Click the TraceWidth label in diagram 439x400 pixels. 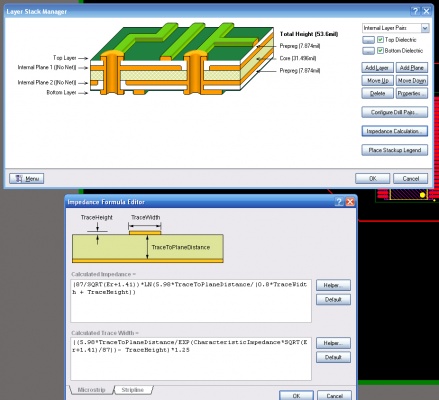pyautogui.click(x=145, y=217)
